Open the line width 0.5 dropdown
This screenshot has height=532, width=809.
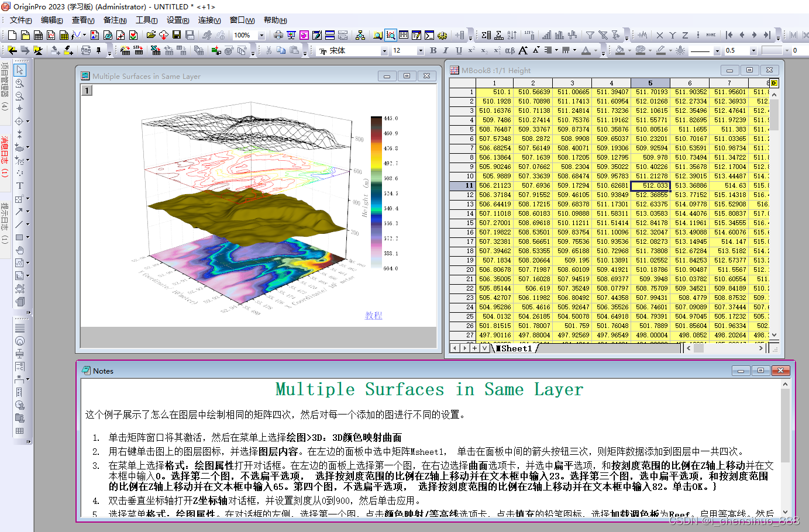tap(753, 51)
